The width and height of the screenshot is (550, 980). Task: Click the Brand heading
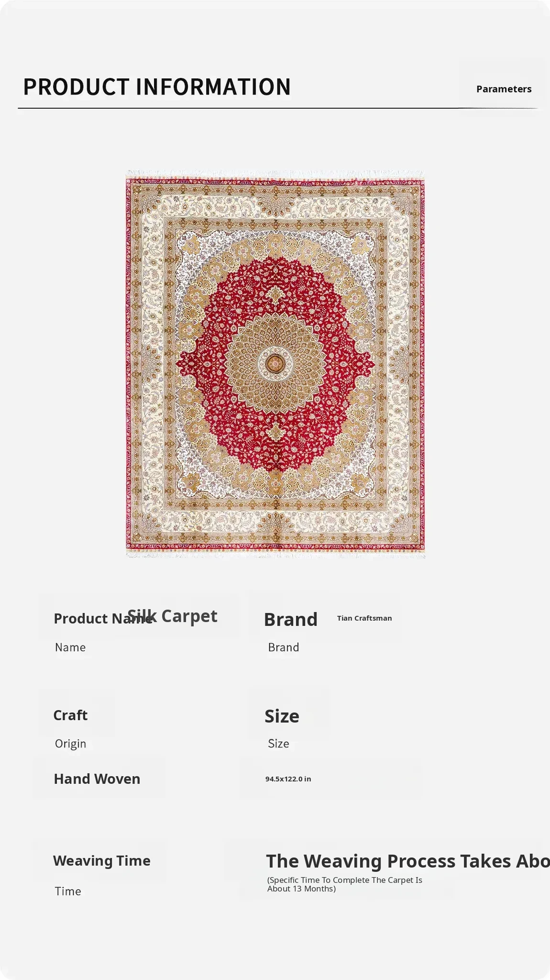click(291, 619)
